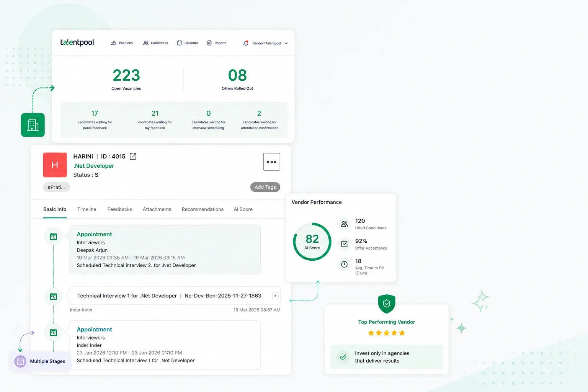Switch to the Attachments tab

point(157,209)
